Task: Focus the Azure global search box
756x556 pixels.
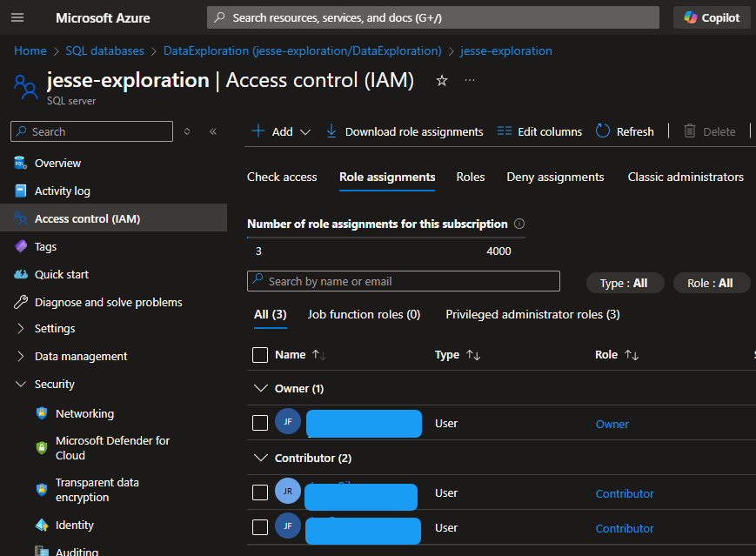Action: coord(433,18)
